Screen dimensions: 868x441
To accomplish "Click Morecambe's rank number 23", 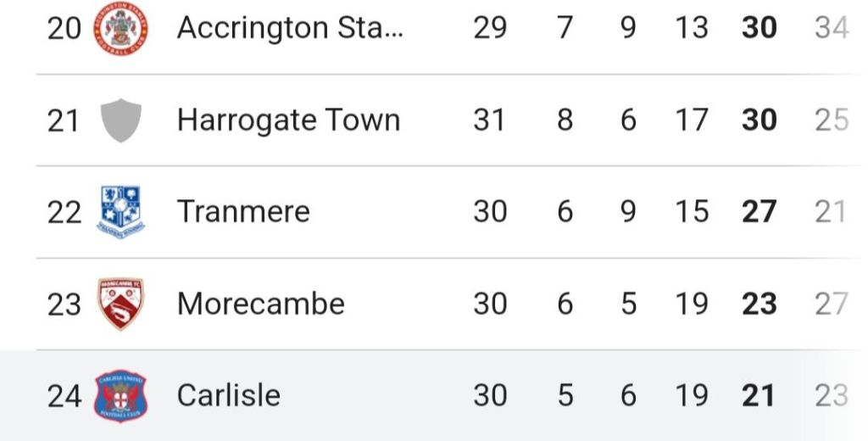I will pyautogui.click(x=64, y=304).
